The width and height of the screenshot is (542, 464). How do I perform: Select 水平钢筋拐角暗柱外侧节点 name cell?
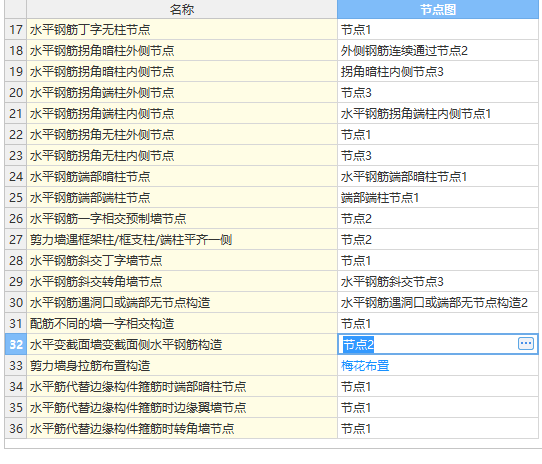pyautogui.click(x=182, y=50)
